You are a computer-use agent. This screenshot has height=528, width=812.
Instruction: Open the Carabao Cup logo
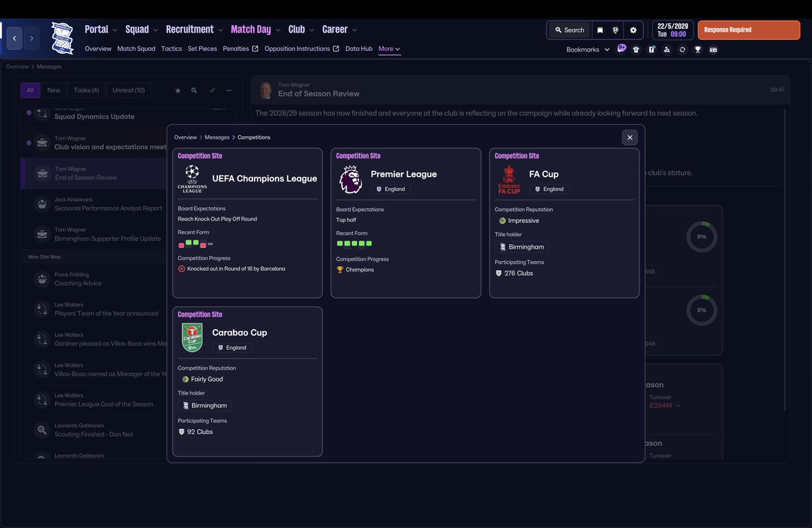192,338
